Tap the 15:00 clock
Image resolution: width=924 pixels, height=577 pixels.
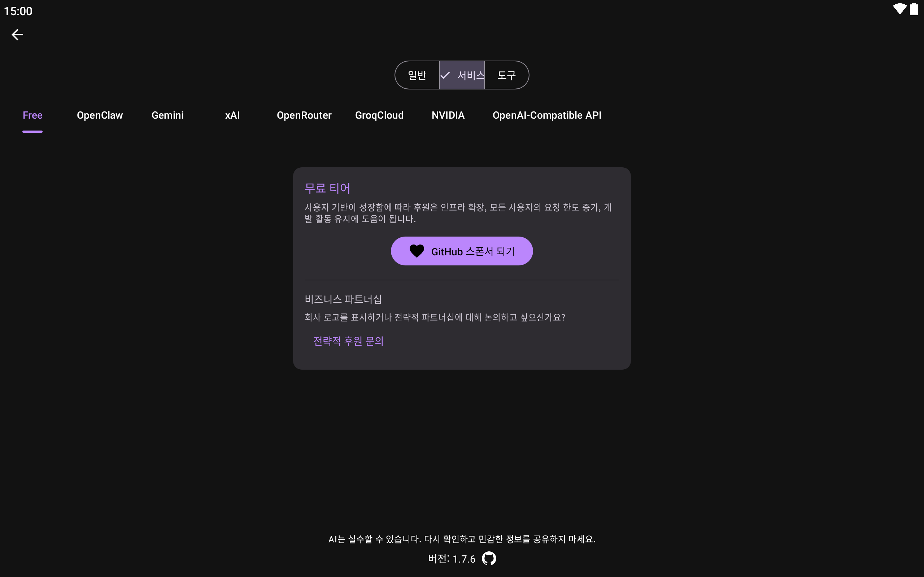(x=18, y=11)
